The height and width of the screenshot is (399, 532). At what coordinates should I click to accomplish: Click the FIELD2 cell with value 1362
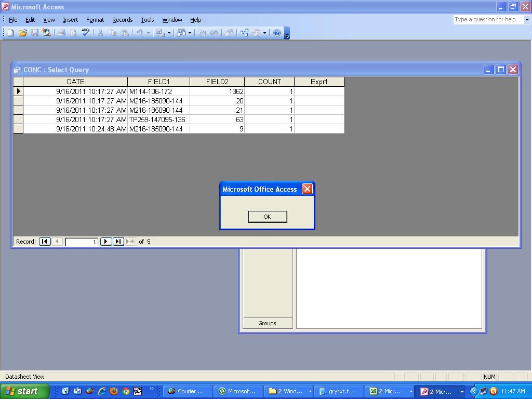217,91
